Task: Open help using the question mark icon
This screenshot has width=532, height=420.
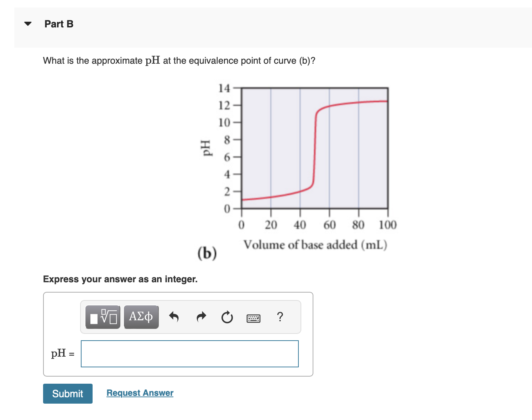Action: point(280,317)
